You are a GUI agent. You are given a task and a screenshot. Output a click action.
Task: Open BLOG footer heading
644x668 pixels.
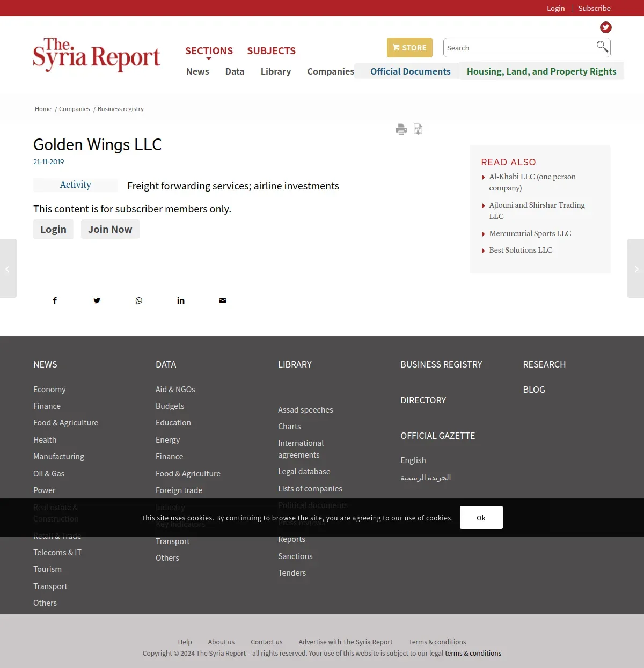point(534,390)
